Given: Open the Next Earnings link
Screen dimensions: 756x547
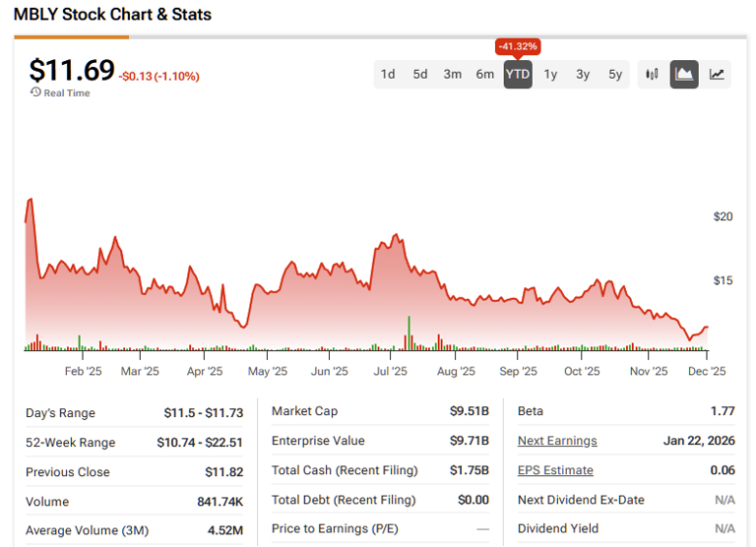Looking at the screenshot, I should coord(557,441).
